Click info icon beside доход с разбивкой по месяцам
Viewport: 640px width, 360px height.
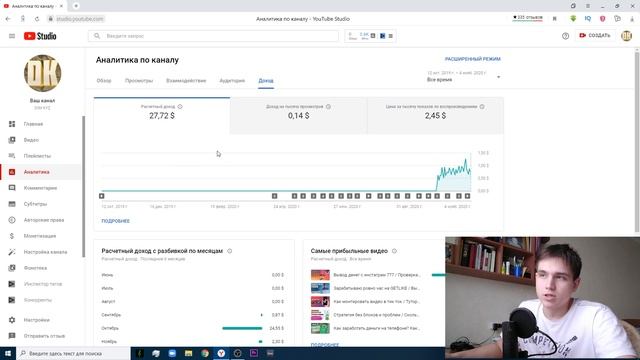point(229,251)
